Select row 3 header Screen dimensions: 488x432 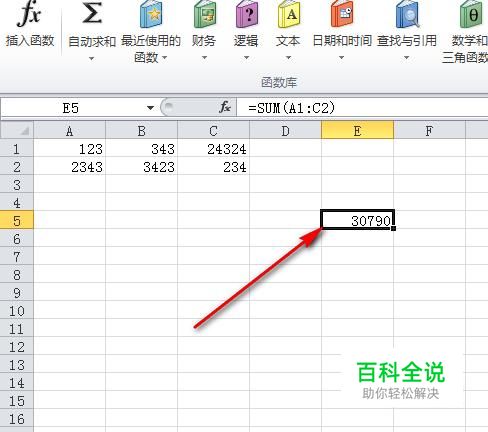click(x=17, y=185)
